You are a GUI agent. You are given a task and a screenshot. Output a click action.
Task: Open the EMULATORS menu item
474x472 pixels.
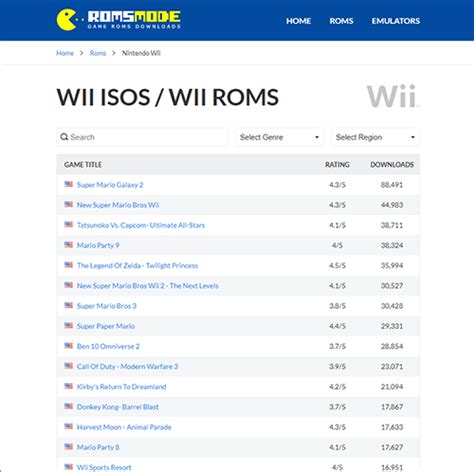(x=396, y=21)
